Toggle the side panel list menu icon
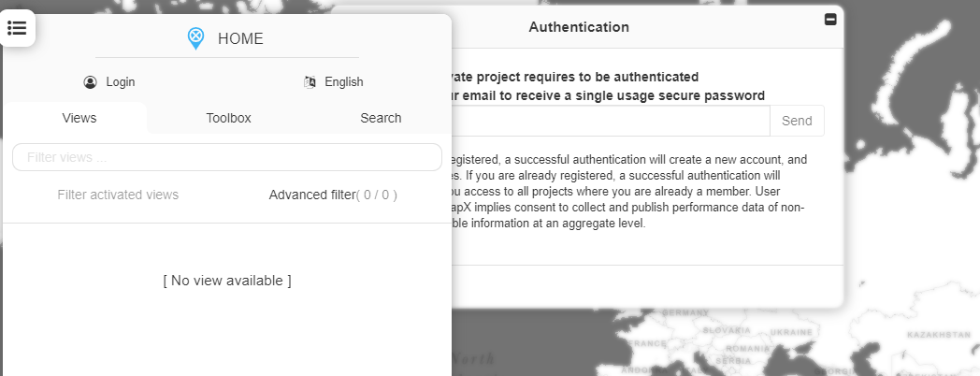This screenshot has width=980, height=376. coord(17,27)
